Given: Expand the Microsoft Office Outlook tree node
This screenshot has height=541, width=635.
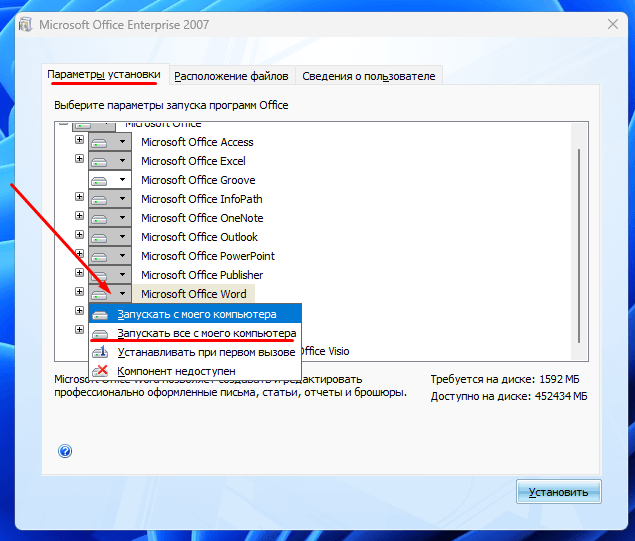Looking at the screenshot, I should [79, 235].
